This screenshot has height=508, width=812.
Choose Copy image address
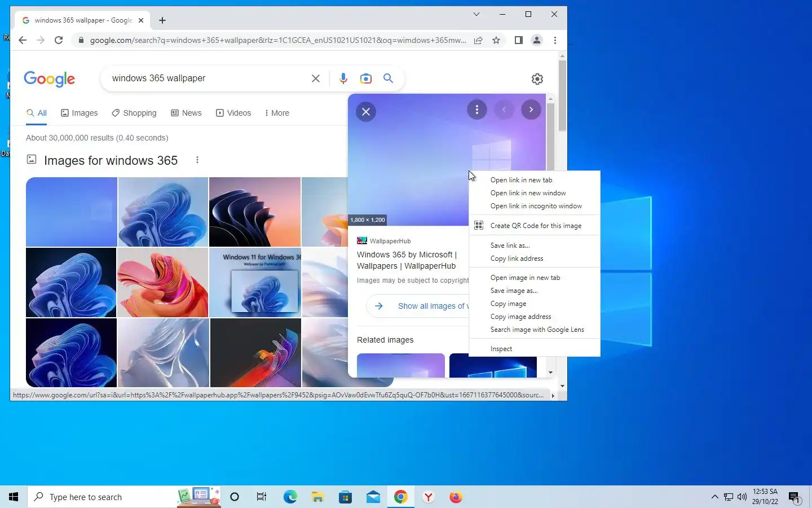coord(535,317)
